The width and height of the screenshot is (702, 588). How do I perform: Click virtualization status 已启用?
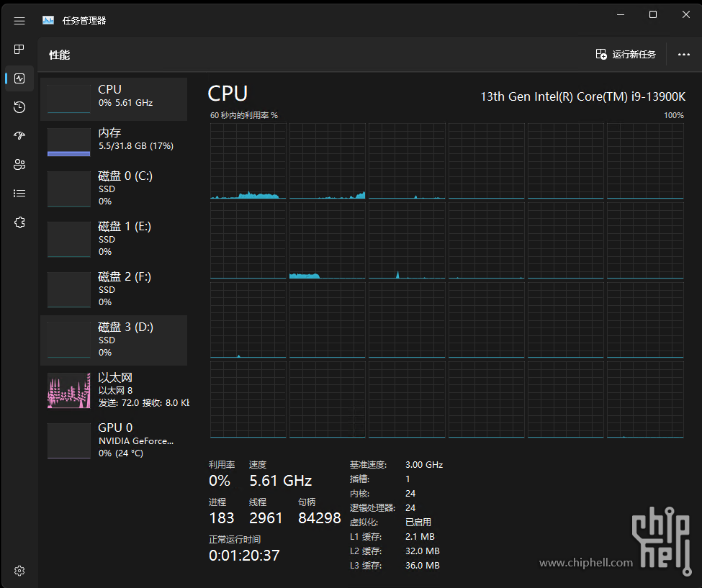pos(418,523)
